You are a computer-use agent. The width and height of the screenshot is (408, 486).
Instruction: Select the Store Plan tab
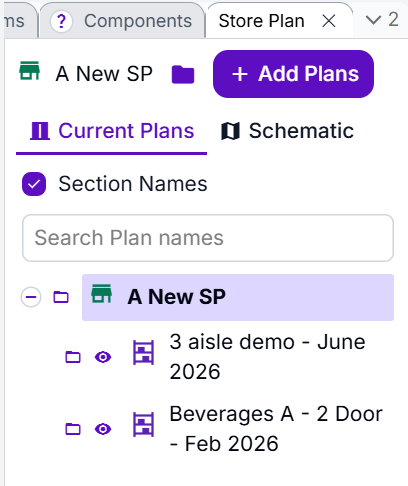pyautogui.click(x=261, y=21)
